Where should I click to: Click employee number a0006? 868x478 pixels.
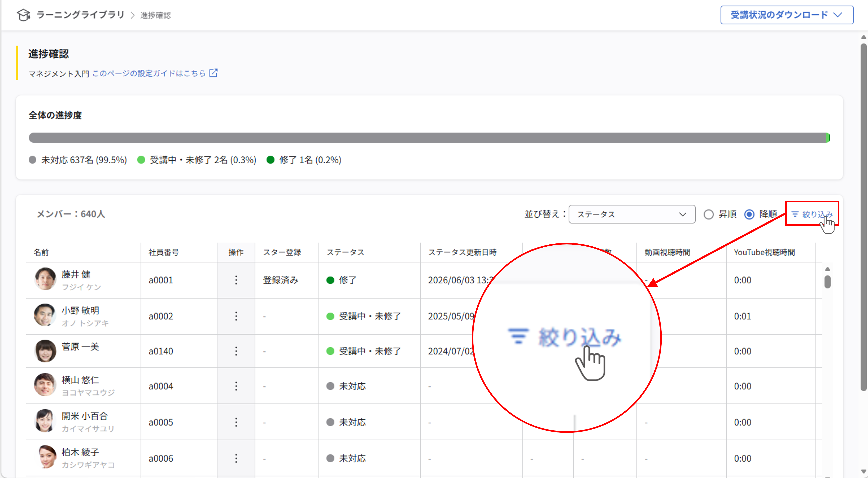pos(161,458)
